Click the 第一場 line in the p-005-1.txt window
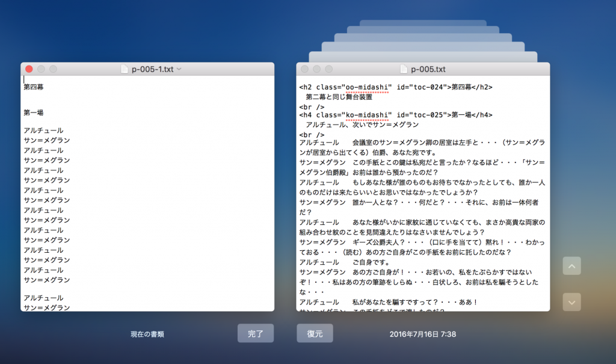The width and height of the screenshot is (616, 364). click(34, 113)
